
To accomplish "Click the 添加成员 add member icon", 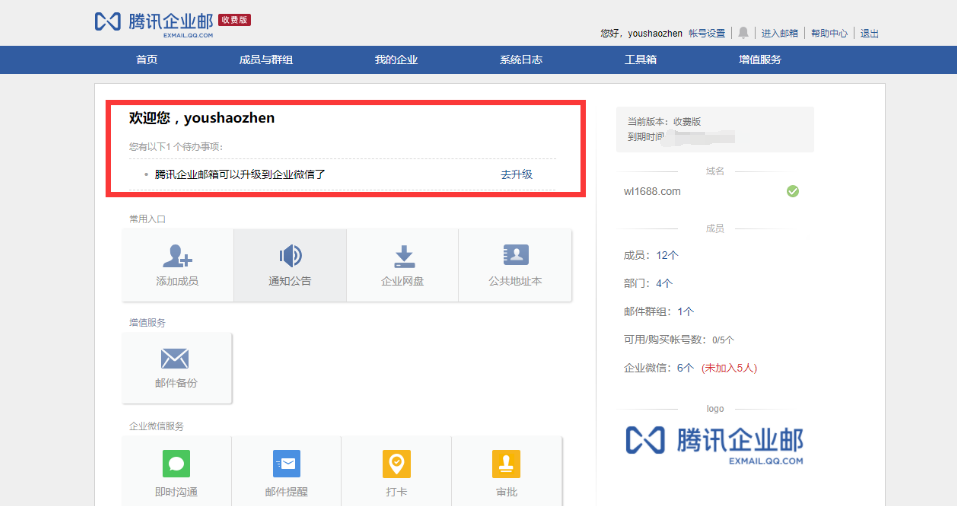I will [177, 256].
